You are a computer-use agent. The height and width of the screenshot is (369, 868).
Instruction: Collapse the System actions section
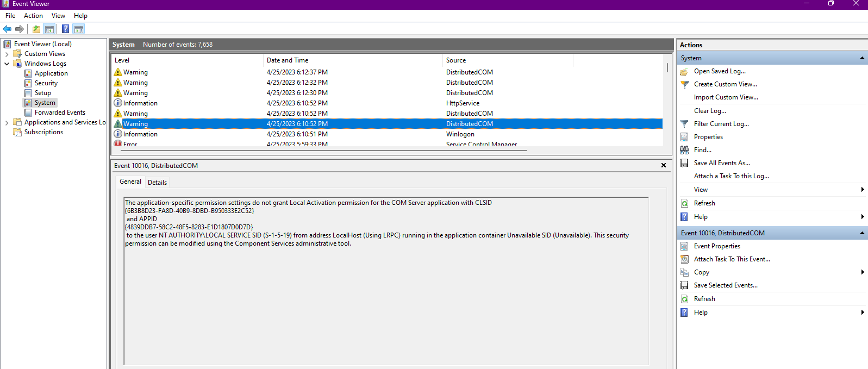coord(862,58)
